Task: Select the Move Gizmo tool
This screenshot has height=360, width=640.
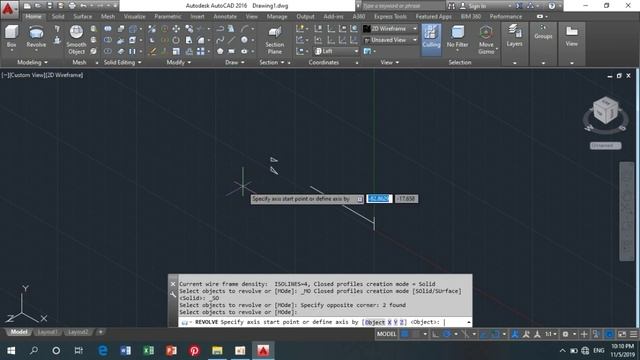Action: pos(486,40)
